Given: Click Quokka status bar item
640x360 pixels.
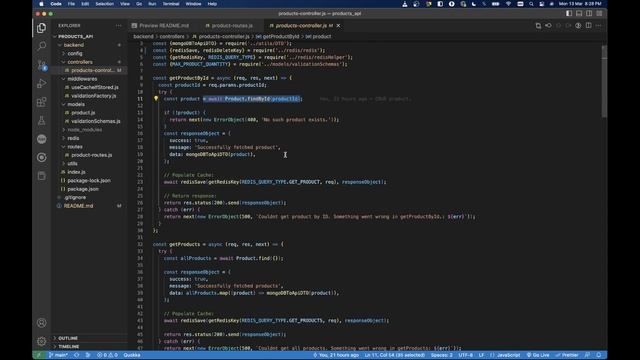Looking at the screenshot, I should pyautogui.click(x=132, y=355).
